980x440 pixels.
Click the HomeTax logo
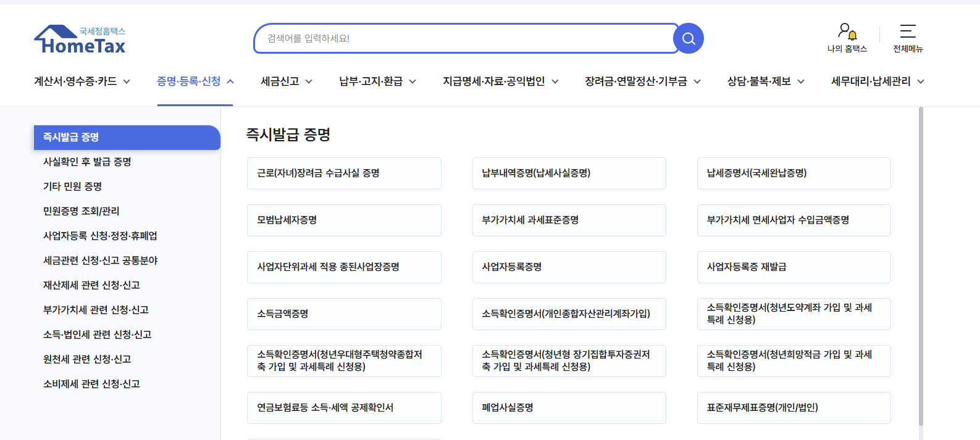(x=80, y=39)
